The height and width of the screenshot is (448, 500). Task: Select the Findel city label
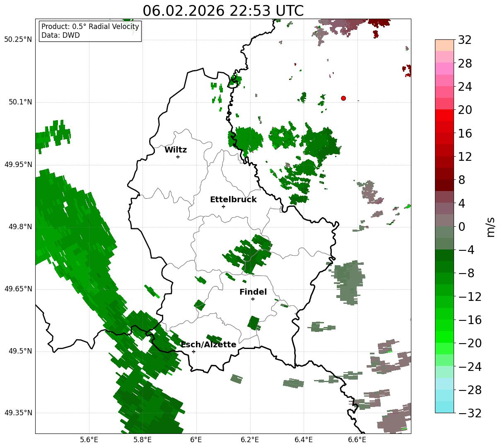point(253,292)
